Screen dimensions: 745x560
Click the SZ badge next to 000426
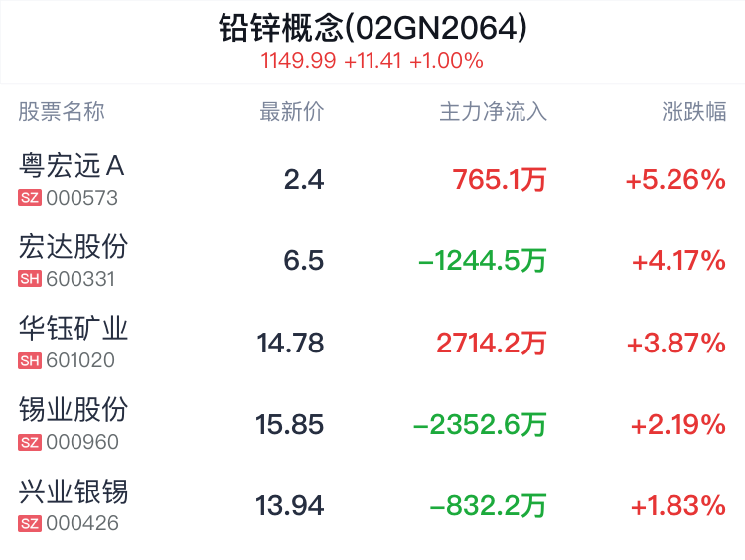pyautogui.click(x=30, y=524)
